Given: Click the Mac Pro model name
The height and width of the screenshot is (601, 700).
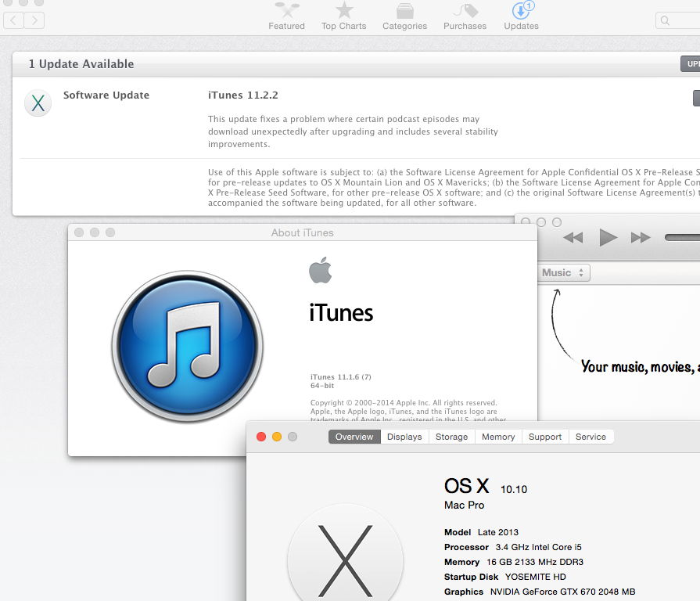Looking at the screenshot, I should (465, 505).
